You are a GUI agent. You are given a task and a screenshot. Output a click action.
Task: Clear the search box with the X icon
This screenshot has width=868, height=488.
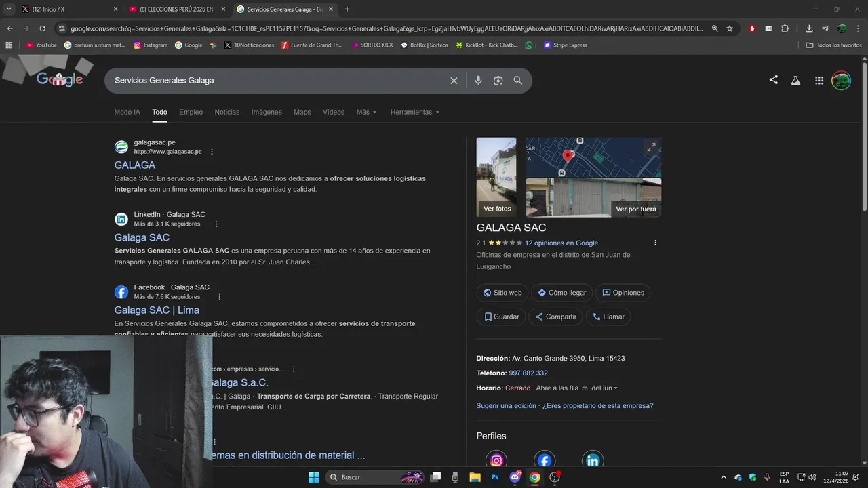pyautogui.click(x=454, y=81)
